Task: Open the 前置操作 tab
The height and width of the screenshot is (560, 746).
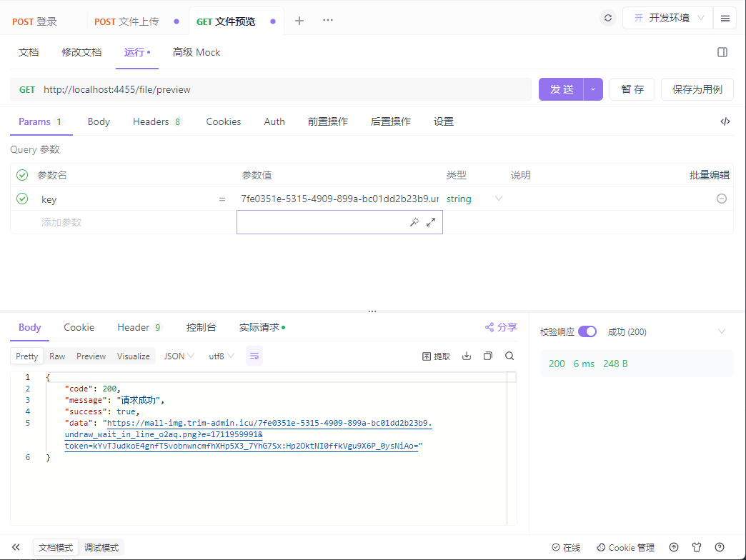Action: pos(328,121)
